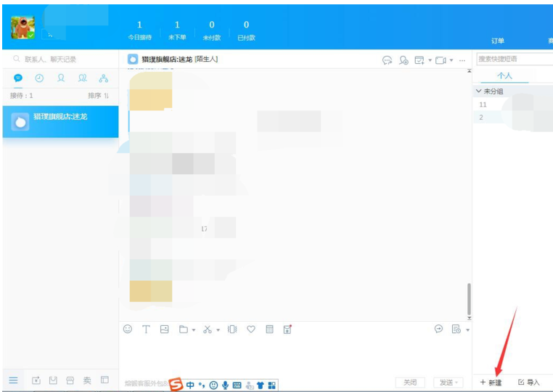
Task: Click the 新建 new phrase button
Action: pyautogui.click(x=491, y=383)
